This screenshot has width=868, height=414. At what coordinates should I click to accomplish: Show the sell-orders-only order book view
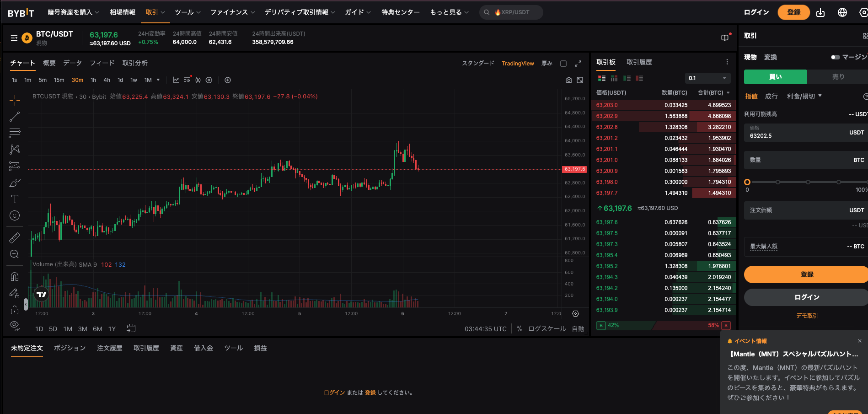[x=639, y=78]
